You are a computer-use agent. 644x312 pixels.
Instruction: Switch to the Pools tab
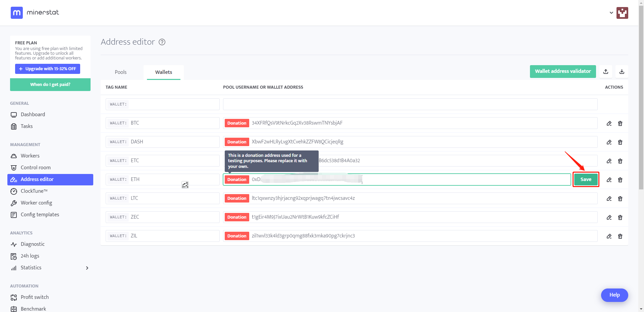click(121, 72)
